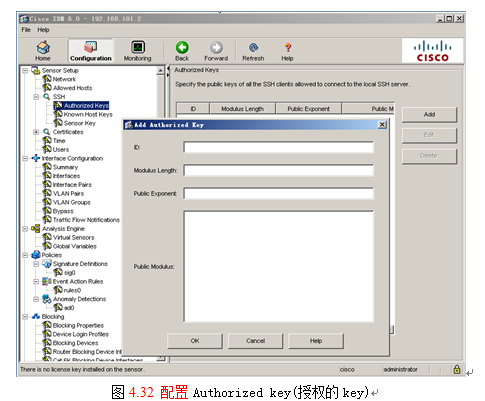Select Summary under Interface Configuration

pyautogui.click(x=65, y=167)
